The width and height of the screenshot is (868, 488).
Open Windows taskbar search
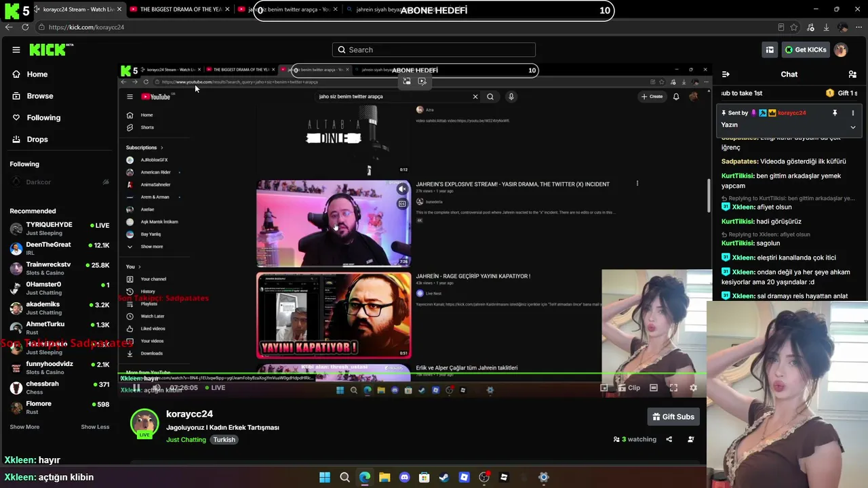pyautogui.click(x=344, y=477)
